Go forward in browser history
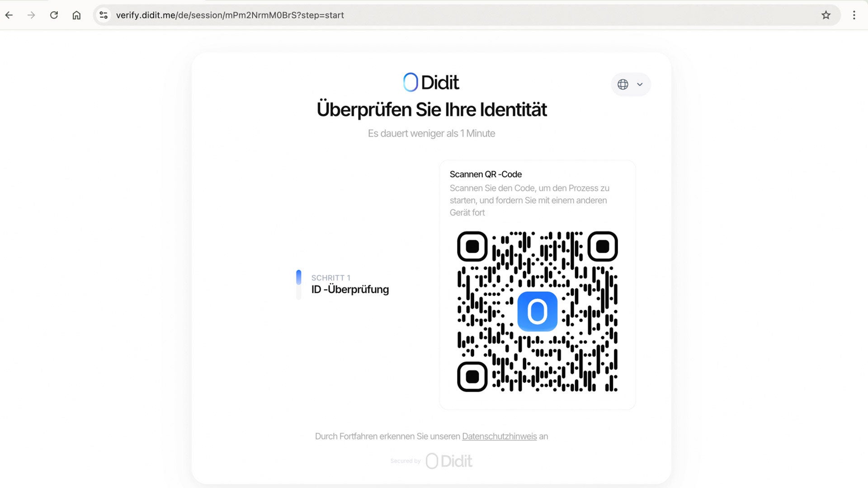Image resolution: width=868 pixels, height=488 pixels. click(x=31, y=15)
